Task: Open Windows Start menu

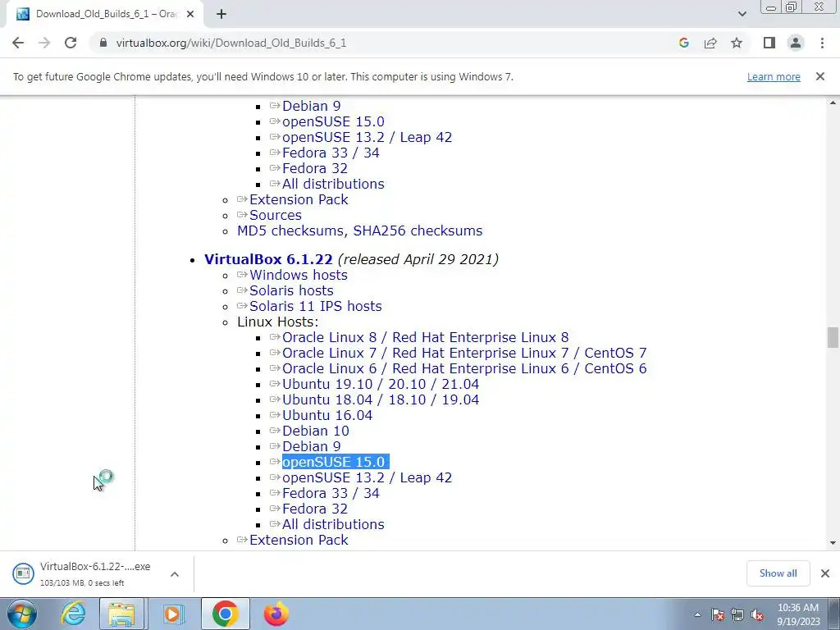Action: [21, 614]
